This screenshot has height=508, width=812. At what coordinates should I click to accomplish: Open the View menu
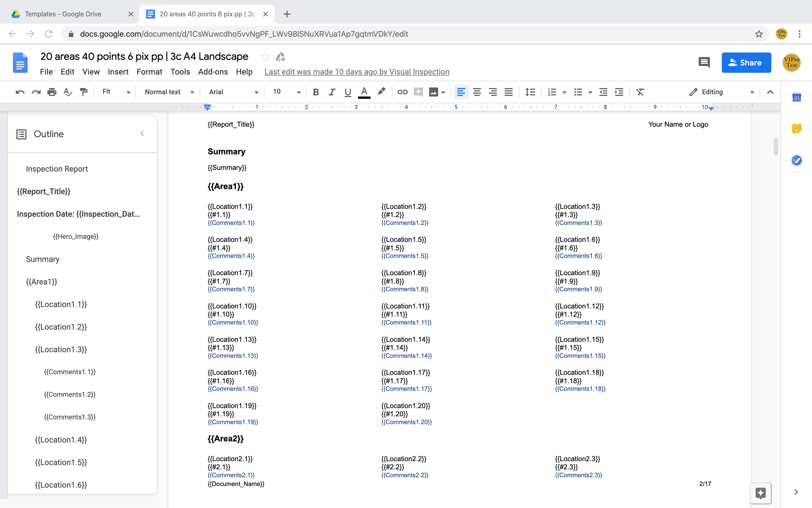91,72
